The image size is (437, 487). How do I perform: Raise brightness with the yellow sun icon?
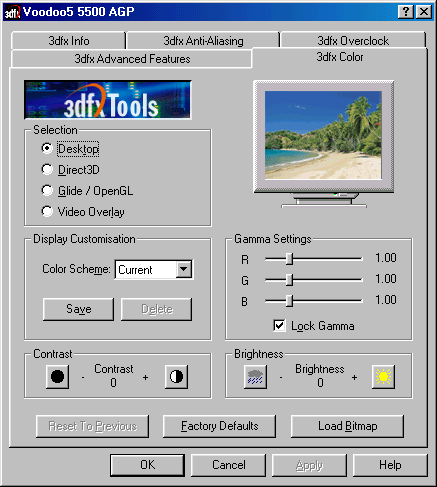coord(383,377)
